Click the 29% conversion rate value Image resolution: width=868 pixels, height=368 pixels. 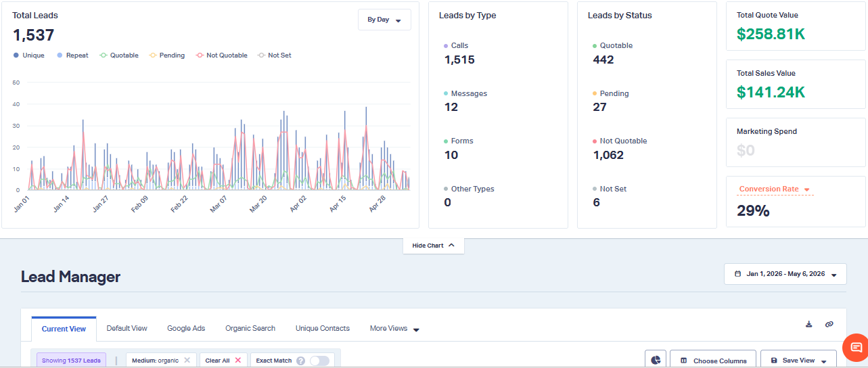[x=753, y=211]
